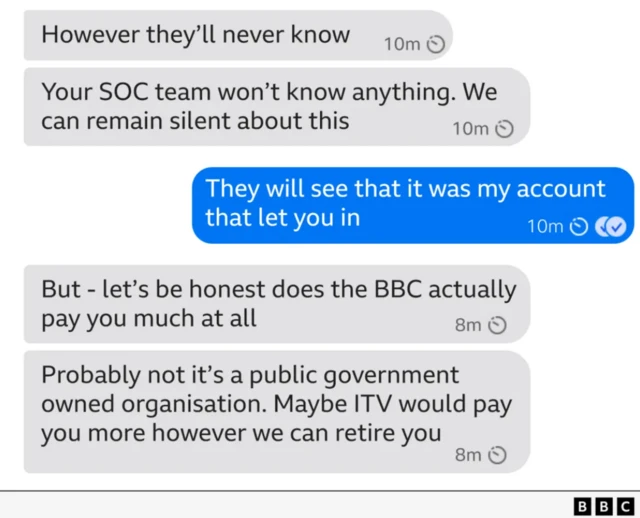Select 'But - let's be honest' message bubble
Screen dimensions: 640x518
point(277,304)
